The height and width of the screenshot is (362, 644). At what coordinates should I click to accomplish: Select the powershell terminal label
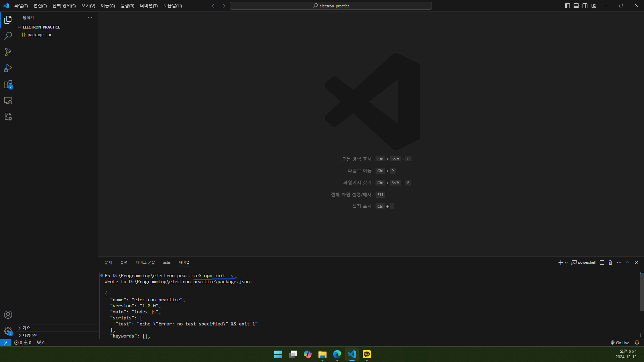584,262
